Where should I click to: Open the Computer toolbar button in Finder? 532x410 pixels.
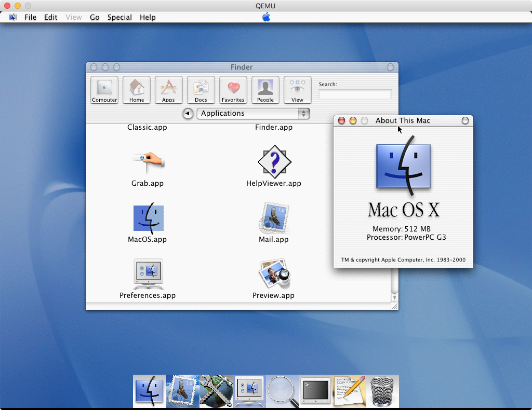[x=104, y=90]
